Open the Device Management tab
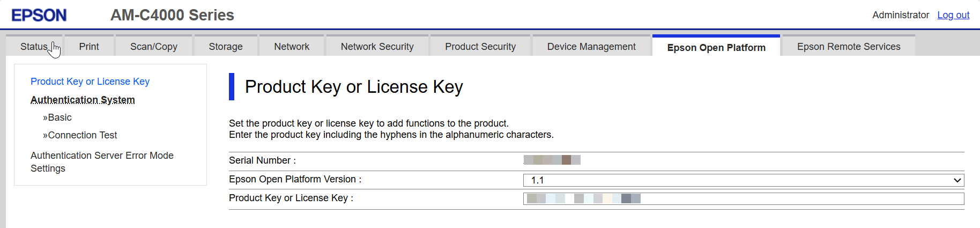This screenshot has width=980, height=228. (x=591, y=47)
